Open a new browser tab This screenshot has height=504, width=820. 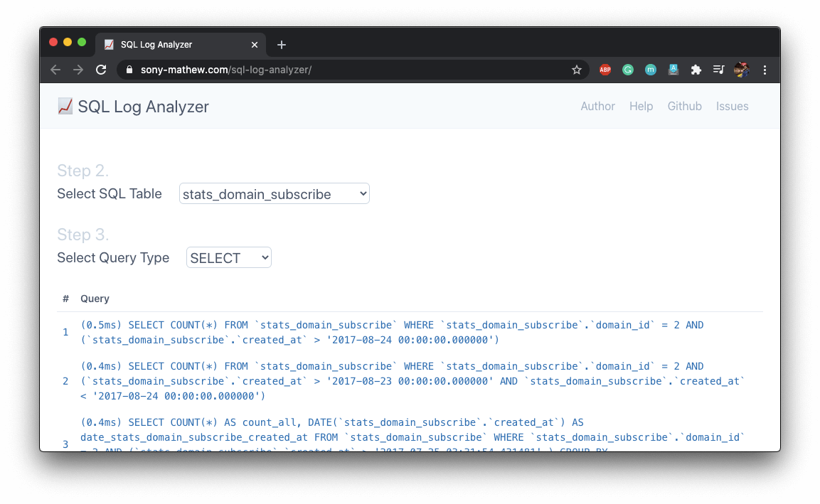click(282, 45)
